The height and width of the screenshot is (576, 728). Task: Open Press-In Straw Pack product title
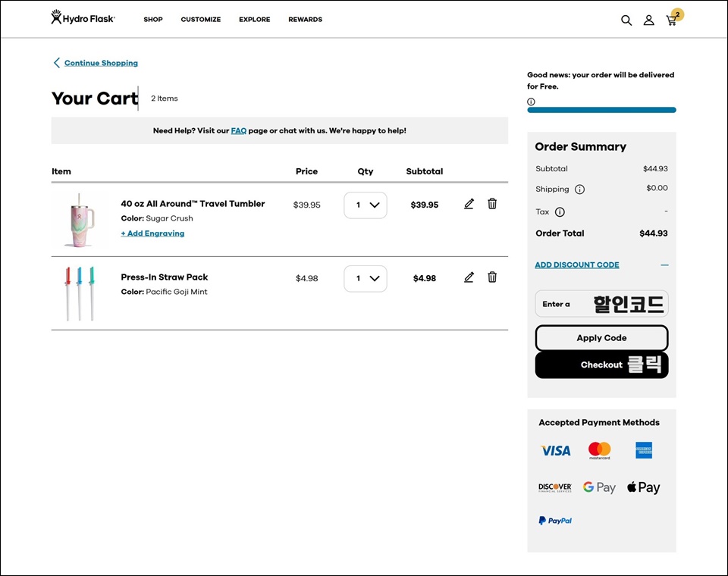165,277
